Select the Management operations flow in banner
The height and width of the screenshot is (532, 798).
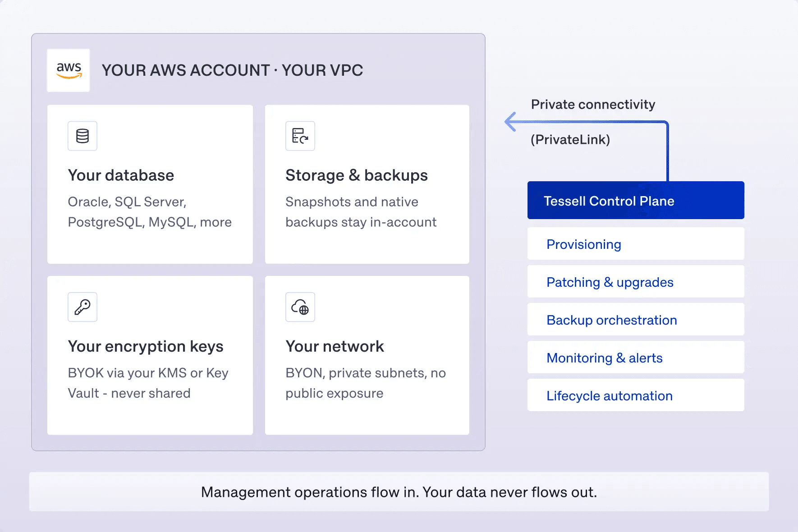399,492
